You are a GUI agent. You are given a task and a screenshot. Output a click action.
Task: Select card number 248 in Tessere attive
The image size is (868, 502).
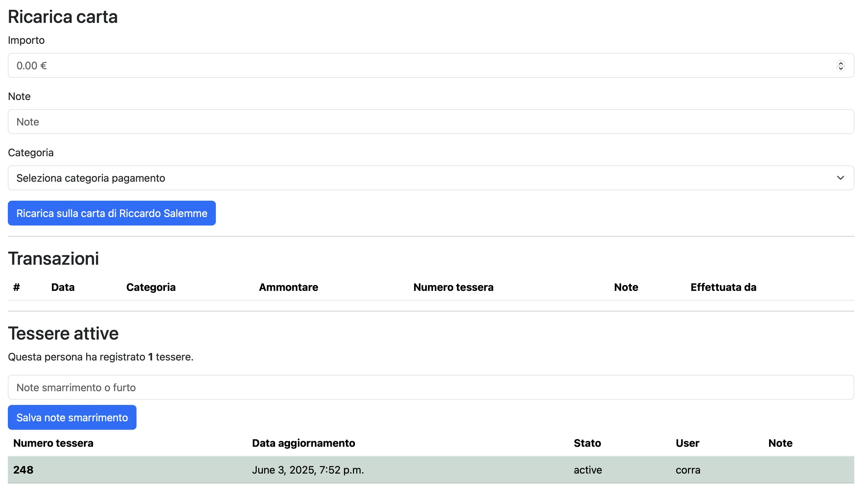24,470
